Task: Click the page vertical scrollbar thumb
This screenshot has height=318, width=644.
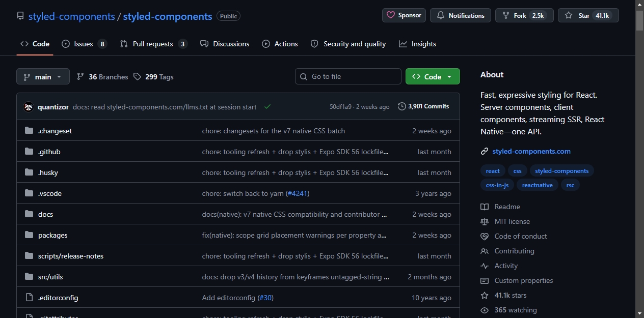Action: point(640,20)
